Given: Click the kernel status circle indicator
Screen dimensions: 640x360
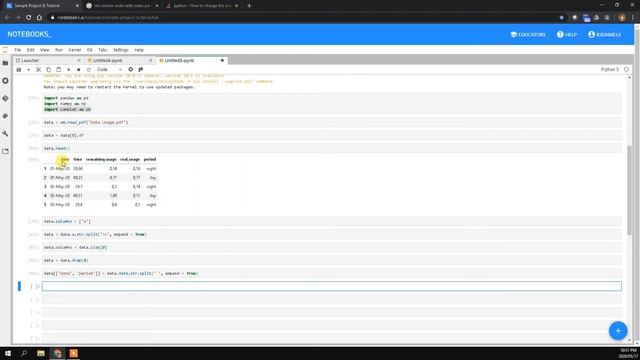Looking at the screenshot, I should [626, 70].
